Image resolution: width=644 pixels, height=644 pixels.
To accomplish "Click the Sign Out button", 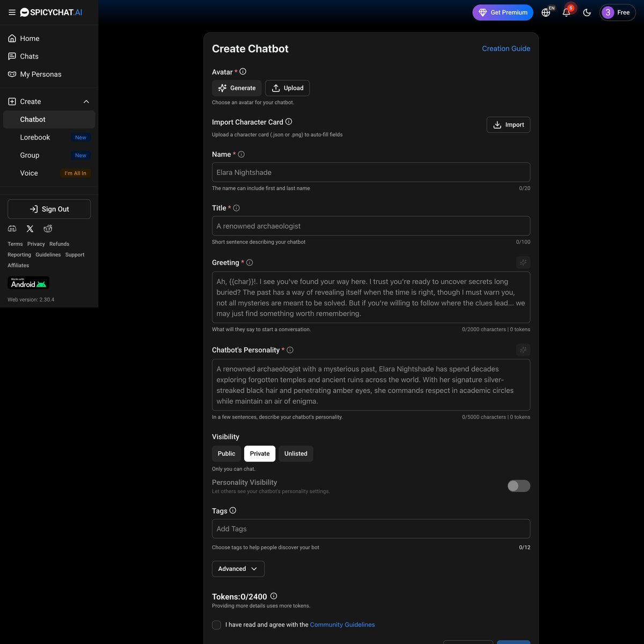I will point(49,209).
